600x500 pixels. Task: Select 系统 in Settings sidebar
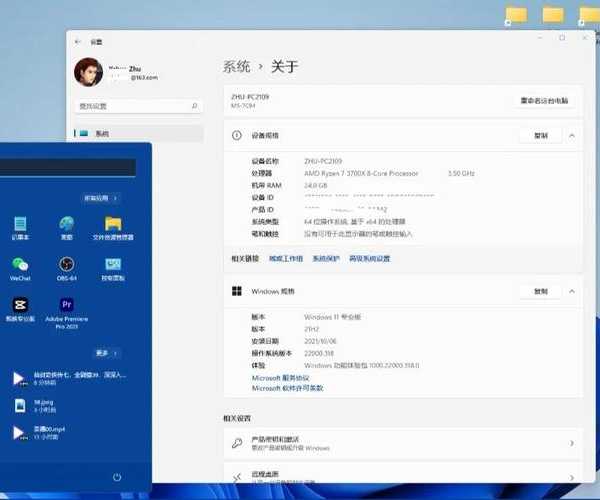click(x=139, y=134)
